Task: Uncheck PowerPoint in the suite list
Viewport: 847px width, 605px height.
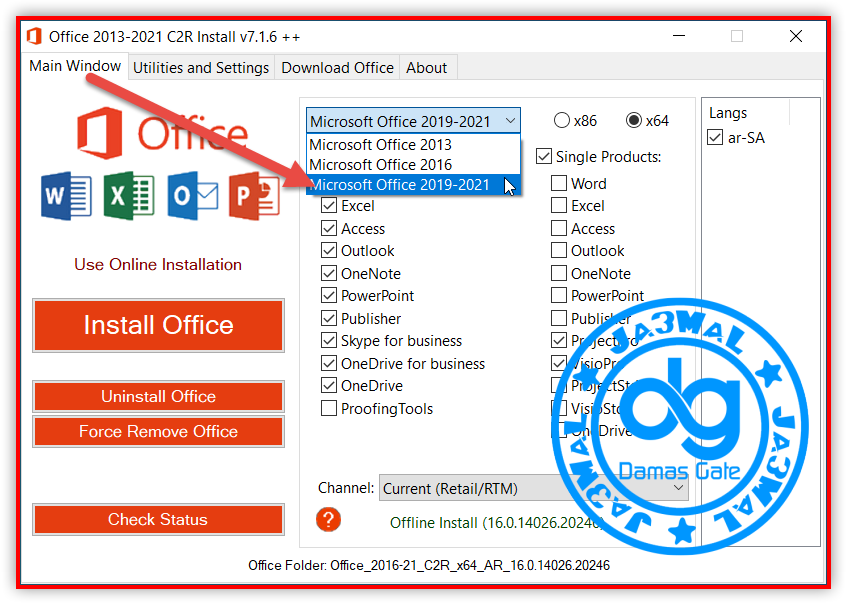Action: (329, 295)
